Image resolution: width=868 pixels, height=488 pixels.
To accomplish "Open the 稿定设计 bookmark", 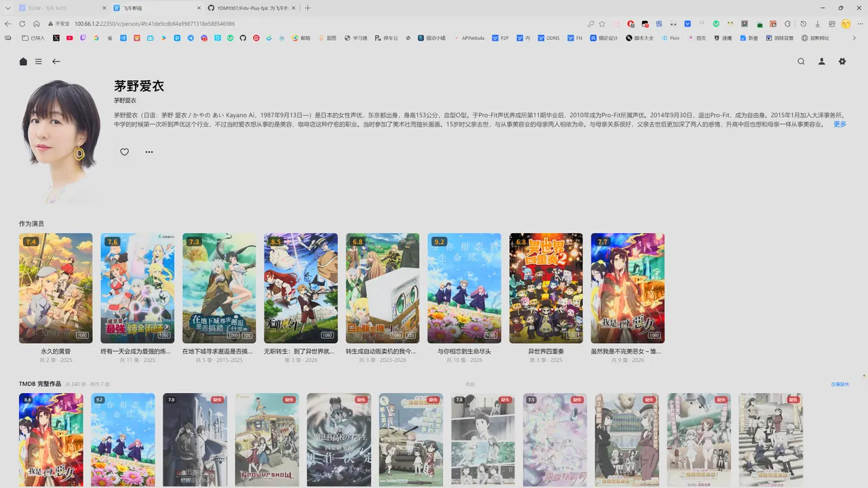I will [x=604, y=38].
